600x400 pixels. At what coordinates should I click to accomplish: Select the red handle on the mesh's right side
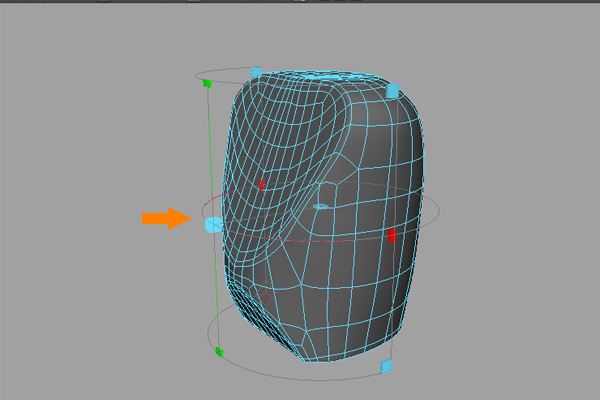pyautogui.click(x=391, y=235)
